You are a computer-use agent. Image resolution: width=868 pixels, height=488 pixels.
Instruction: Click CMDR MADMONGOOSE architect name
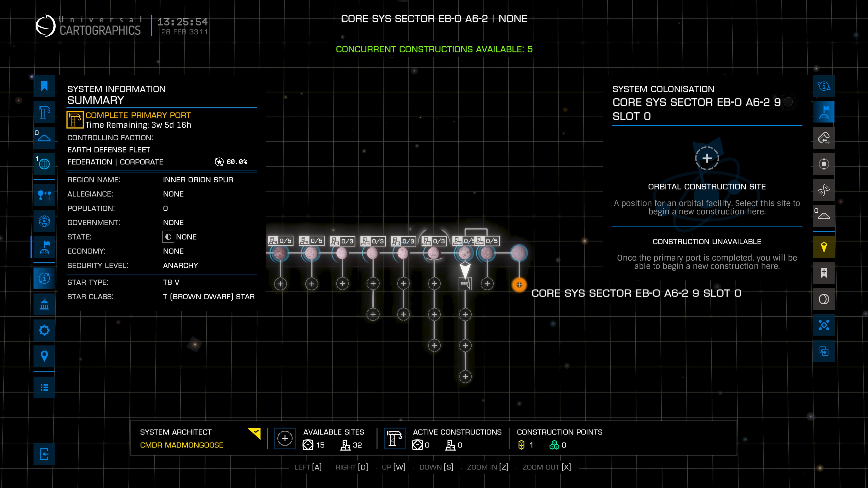pos(182,445)
